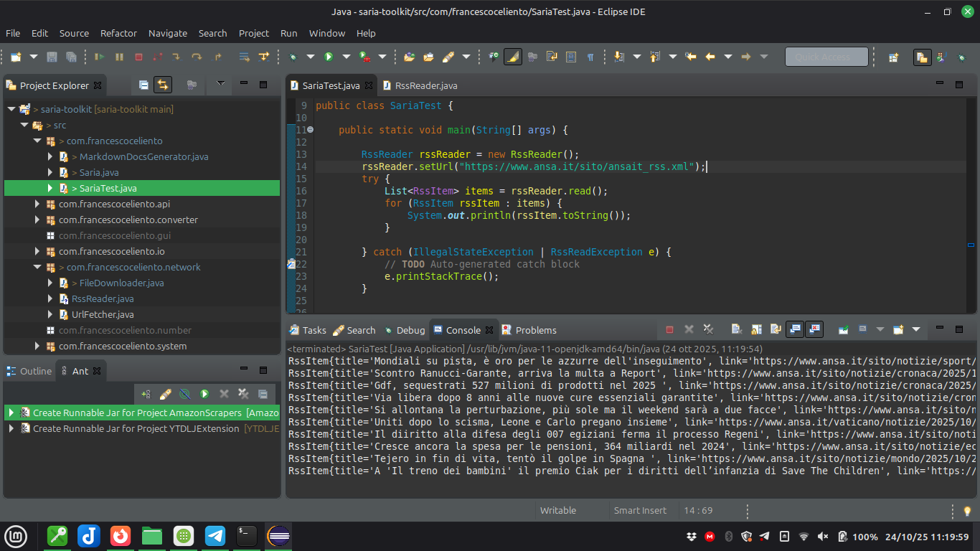Collapse the com.francescoceliento.network package
980x551 pixels.
38,268
